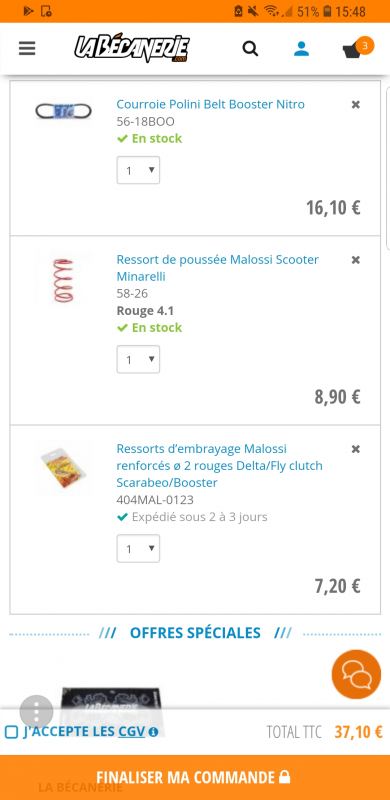
Task: Open Courroie Polini Belt Booster Nitro link
Action: (x=210, y=104)
